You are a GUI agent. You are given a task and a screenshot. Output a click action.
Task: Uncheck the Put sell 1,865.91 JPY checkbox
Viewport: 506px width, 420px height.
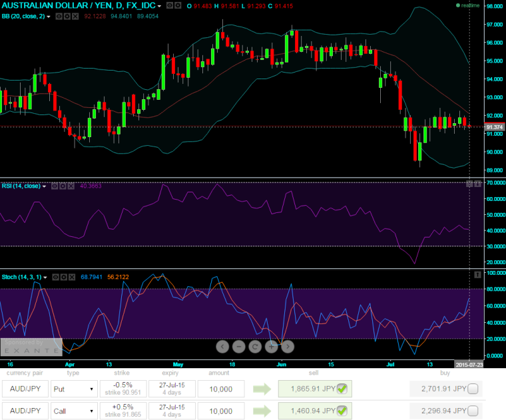[x=341, y=389]
